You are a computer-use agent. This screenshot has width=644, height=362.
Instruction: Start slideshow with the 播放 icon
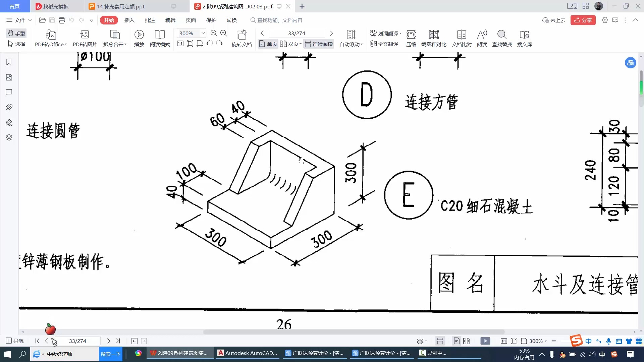pyautogui.click(x=139, y=38)
